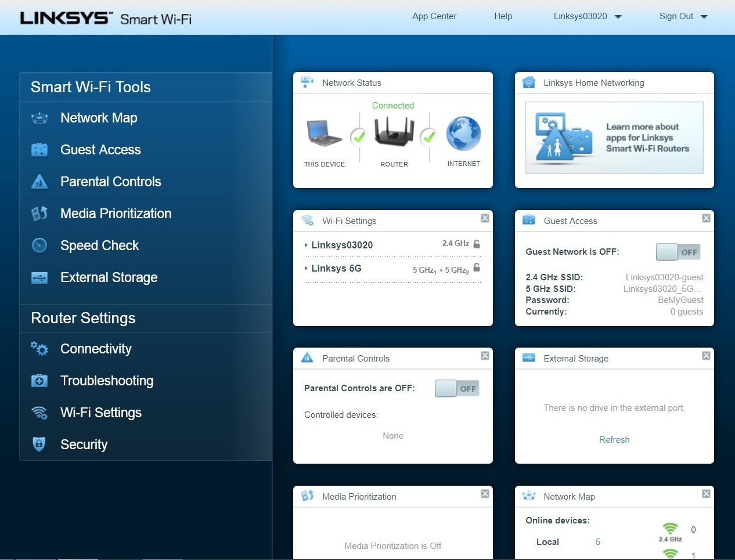Image resolution: width=735 pixels, height=560 pixels.
Task: Click the External Storage sidebar icon
Action: pos(39,277)
